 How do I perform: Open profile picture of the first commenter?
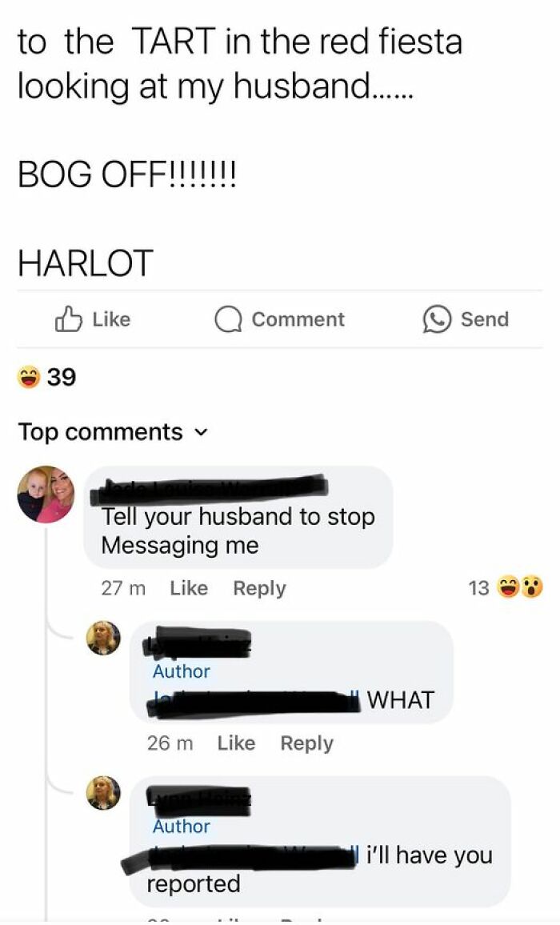pos(46,495)
